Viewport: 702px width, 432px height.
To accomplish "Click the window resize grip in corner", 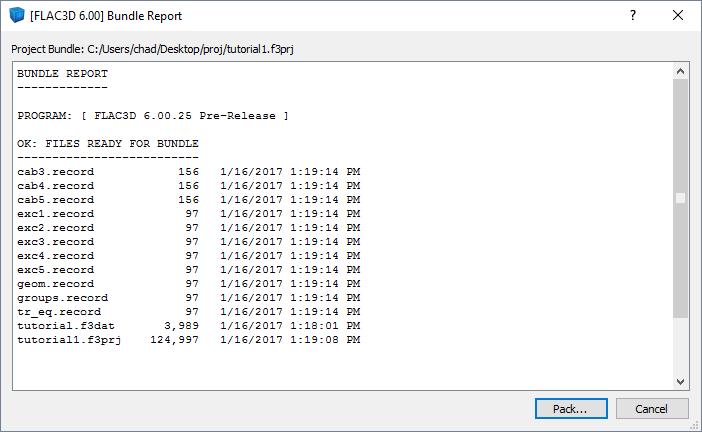I will [x=696, y=426].
